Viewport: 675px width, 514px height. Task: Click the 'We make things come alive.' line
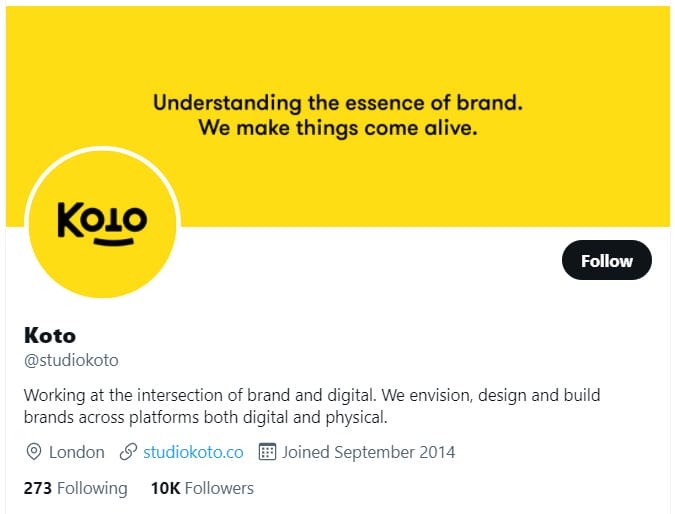coord(338,128)
